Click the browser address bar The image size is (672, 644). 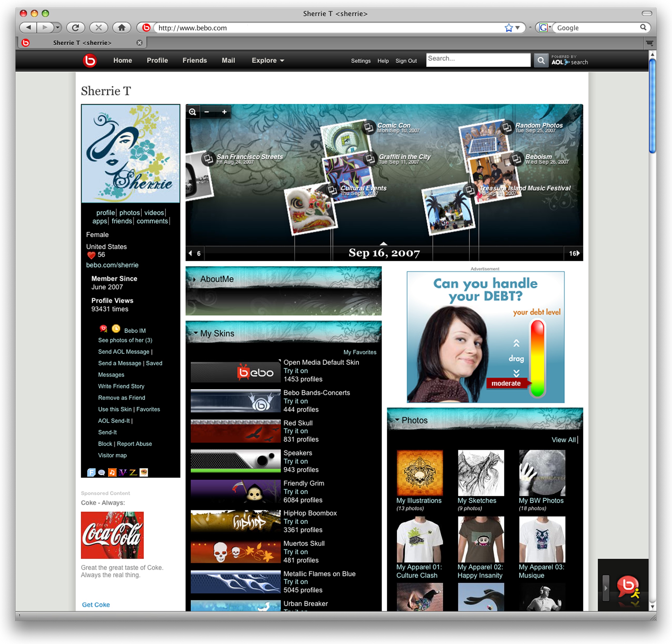(329, 28)
